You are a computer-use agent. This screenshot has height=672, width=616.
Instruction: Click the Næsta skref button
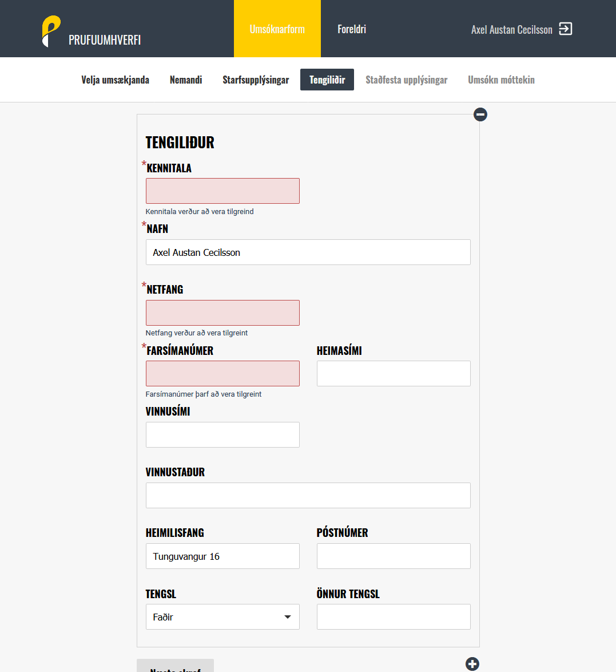click(x=175, y=667)
